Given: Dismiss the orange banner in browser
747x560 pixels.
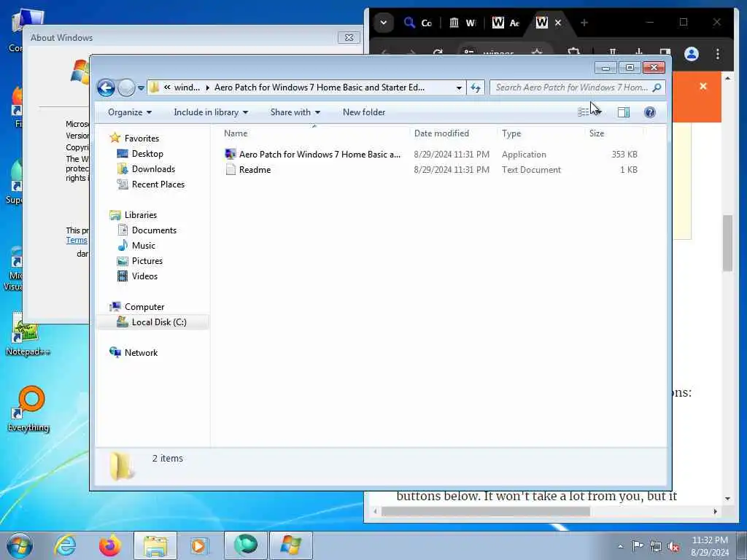Looking at the screenshot, I should [x=703, y=86].
